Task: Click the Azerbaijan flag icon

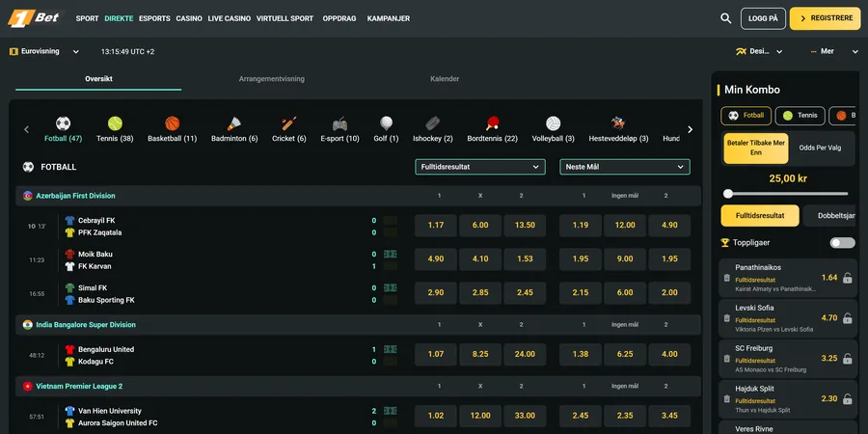Action: point(28,196)
